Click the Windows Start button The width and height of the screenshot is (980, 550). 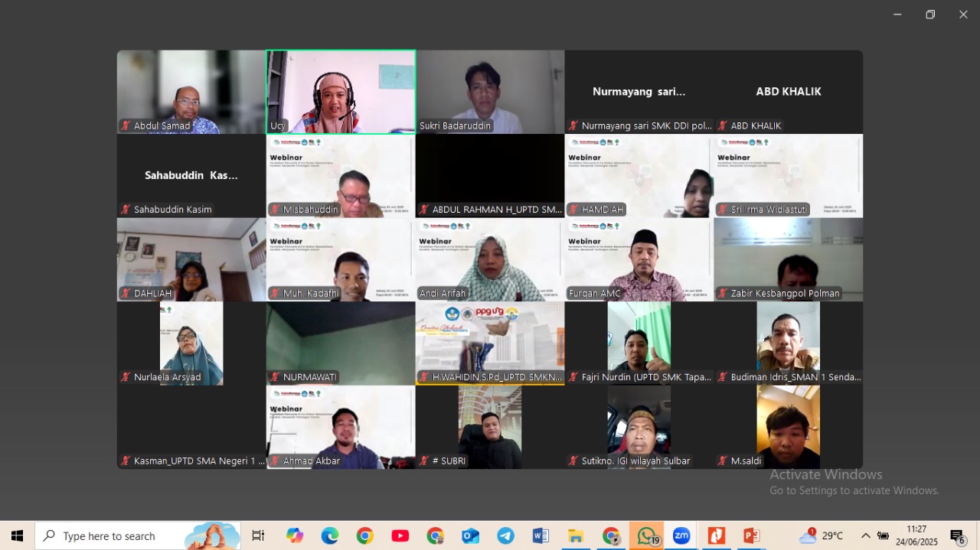coord(17,536)
